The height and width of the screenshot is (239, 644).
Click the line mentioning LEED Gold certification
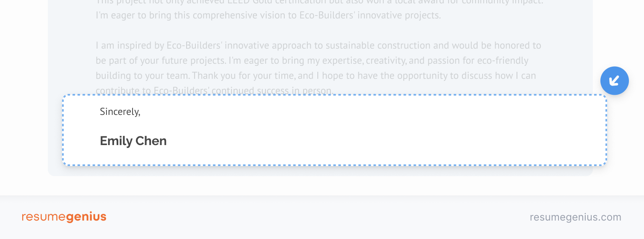coord(319,2)
